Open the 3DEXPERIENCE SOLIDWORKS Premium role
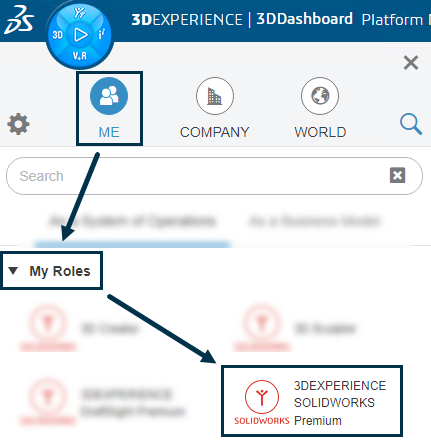This screenshot has width=431, height=446. 312,401
